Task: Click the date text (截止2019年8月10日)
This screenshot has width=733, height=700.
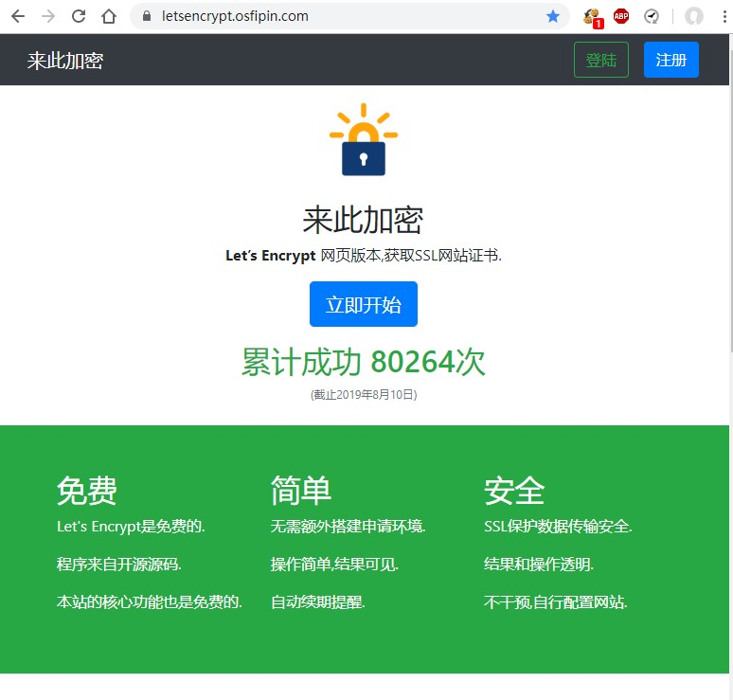Action: (x=364, y=395)
